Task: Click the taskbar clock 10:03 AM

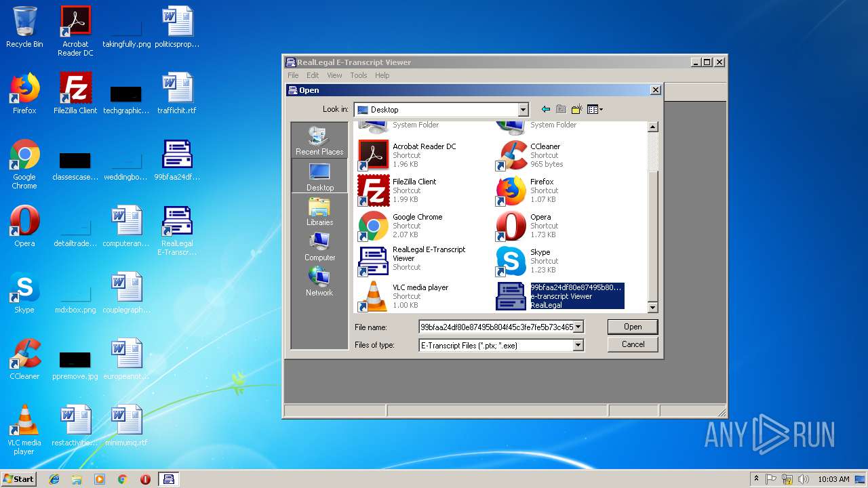Action: tap(833, 479)
